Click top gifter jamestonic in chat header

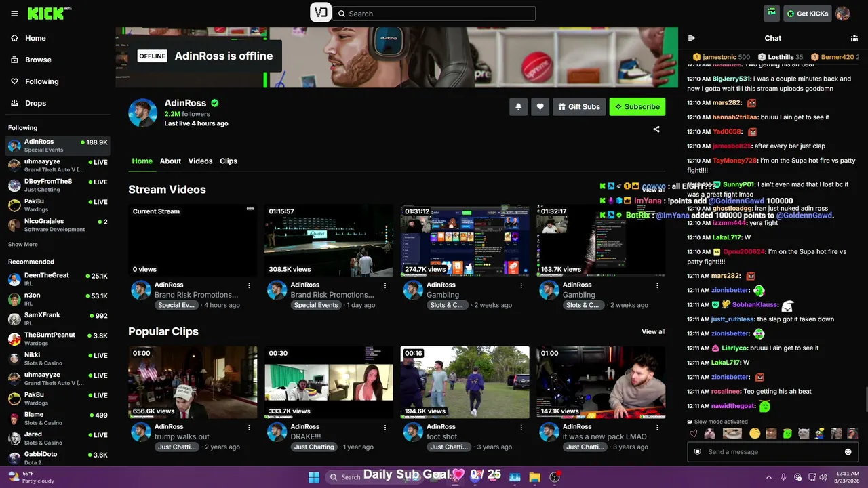point(722,57)
